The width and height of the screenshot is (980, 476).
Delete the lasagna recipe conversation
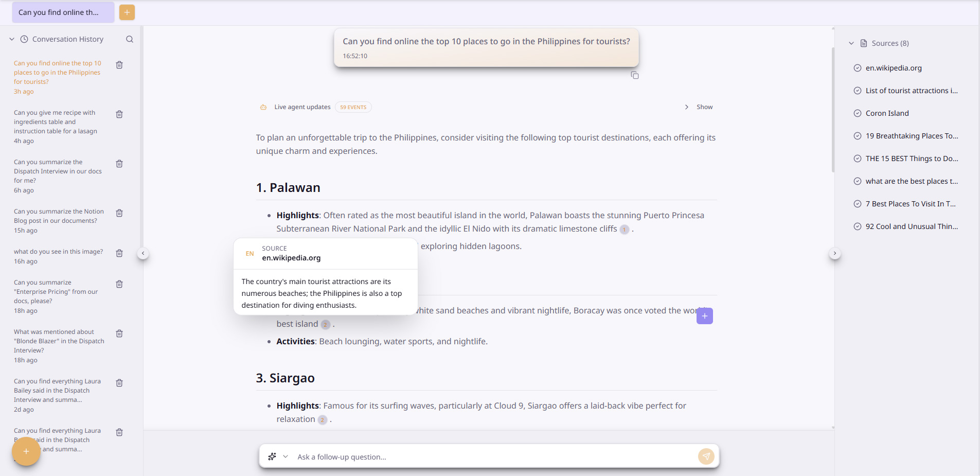(119, 114)
